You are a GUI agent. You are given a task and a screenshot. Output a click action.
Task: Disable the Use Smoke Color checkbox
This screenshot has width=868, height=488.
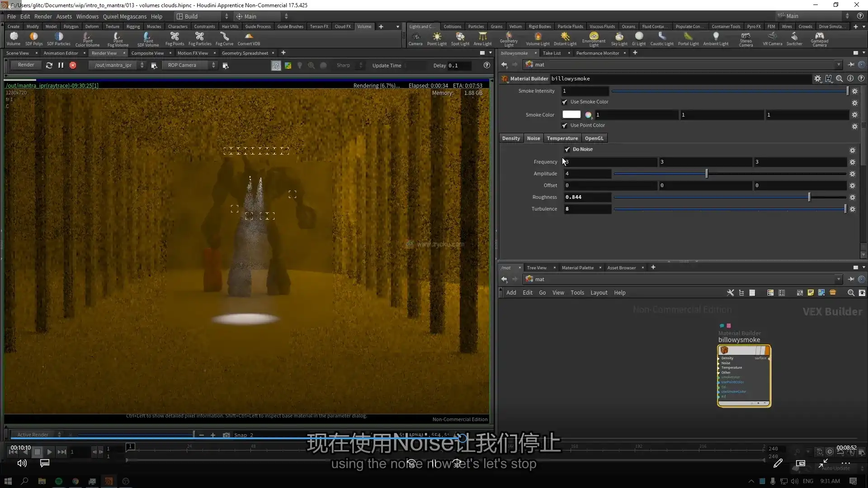click(564, 102)
